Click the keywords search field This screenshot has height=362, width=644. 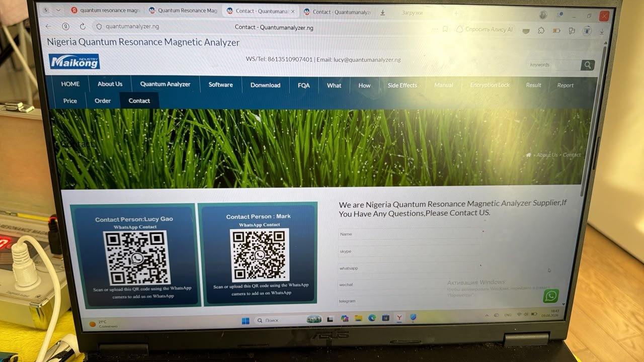click(554, 65)
